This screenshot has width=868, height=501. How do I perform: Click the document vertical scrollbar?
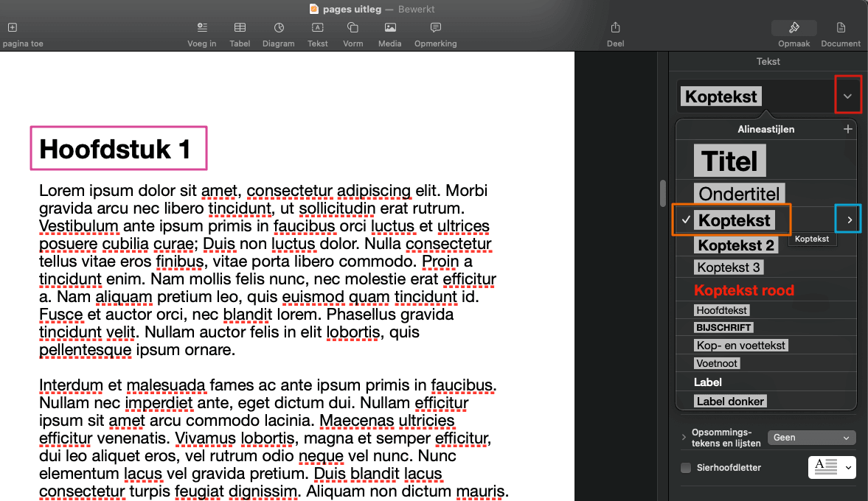(x=663, y=193)
